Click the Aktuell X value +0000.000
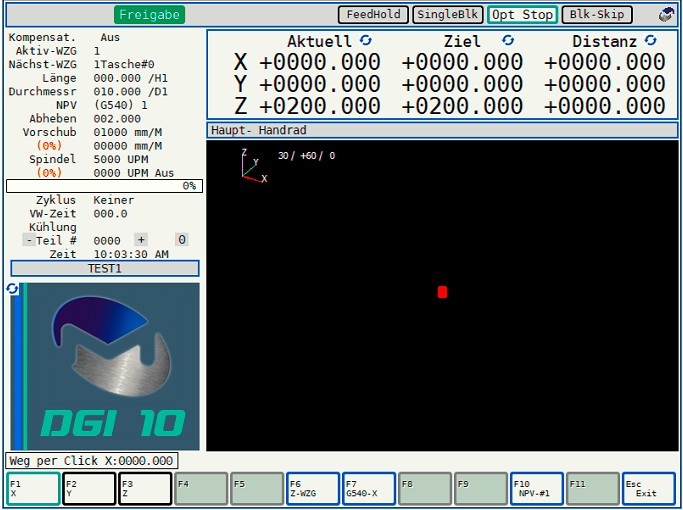The width and height of the screenshot is (683, 510). pos(320,62)
